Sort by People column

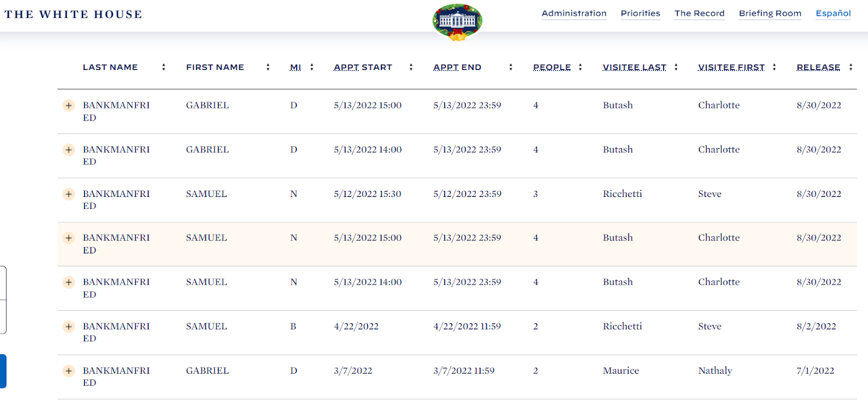552,67
